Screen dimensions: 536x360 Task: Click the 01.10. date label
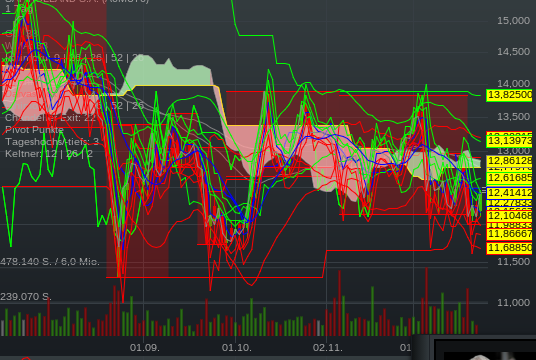point(237,348)
